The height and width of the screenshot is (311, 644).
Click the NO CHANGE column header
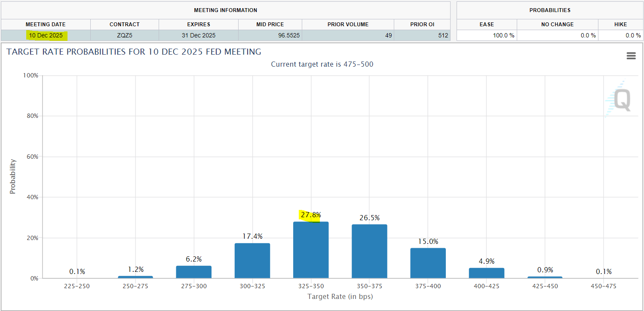coord(558,25)
